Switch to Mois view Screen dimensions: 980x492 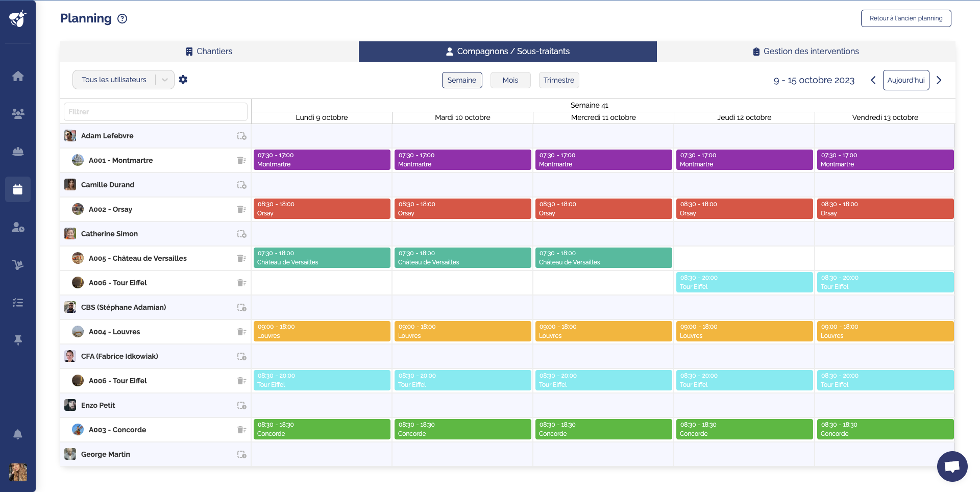tap(510, 80)
